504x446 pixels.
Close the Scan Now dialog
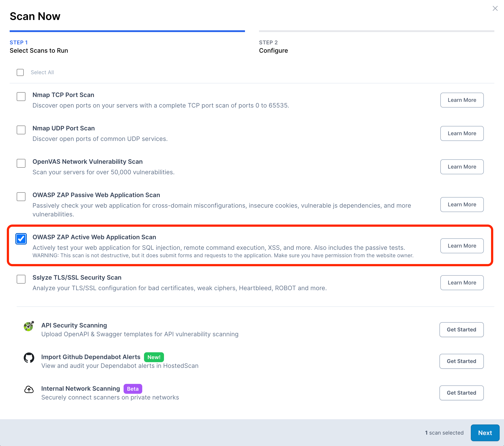pyautogui.click(x=495, y=8)
